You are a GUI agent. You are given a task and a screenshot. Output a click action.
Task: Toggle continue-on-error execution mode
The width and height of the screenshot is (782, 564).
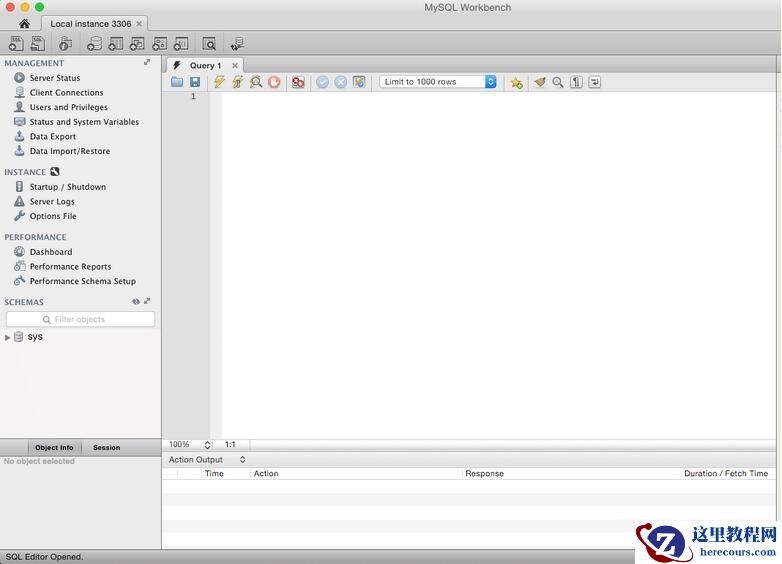point(298,82)
